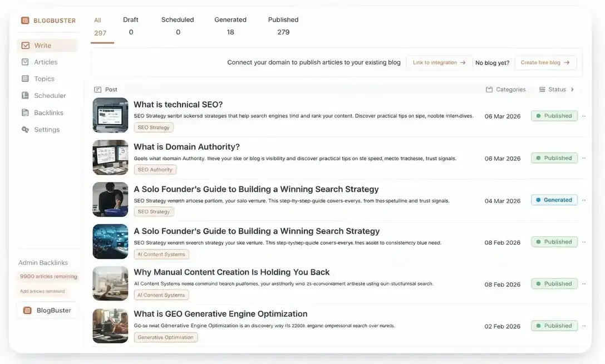Click the Link to integration button
This screenshot has height=364, width=605.
pos(439,62)
